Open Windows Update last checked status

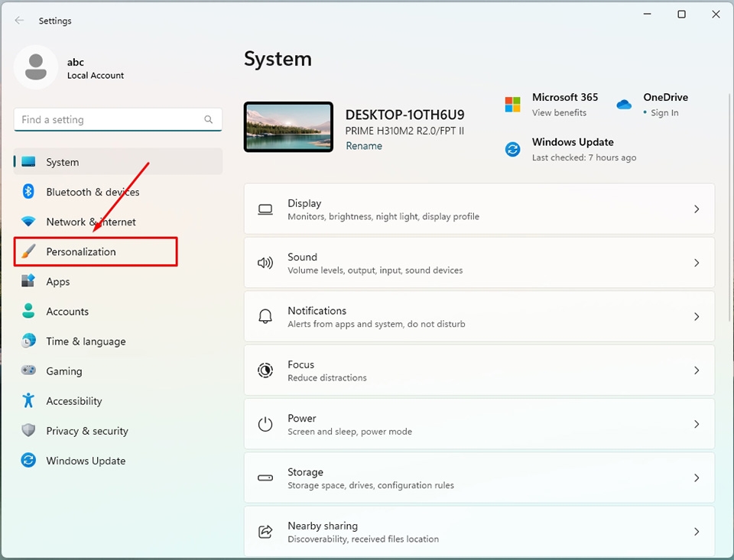pyautogui.click(x=583, y=157)
